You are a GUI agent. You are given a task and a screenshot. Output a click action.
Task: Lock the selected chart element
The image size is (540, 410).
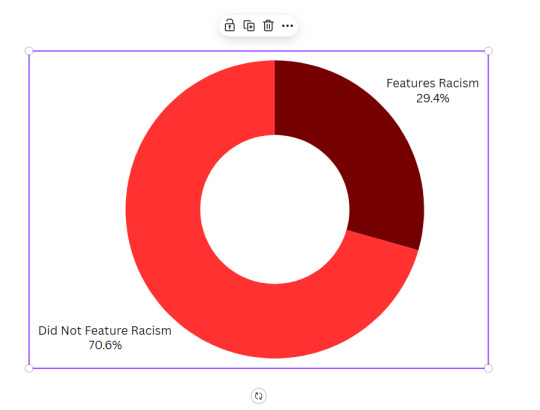(230, 25)
